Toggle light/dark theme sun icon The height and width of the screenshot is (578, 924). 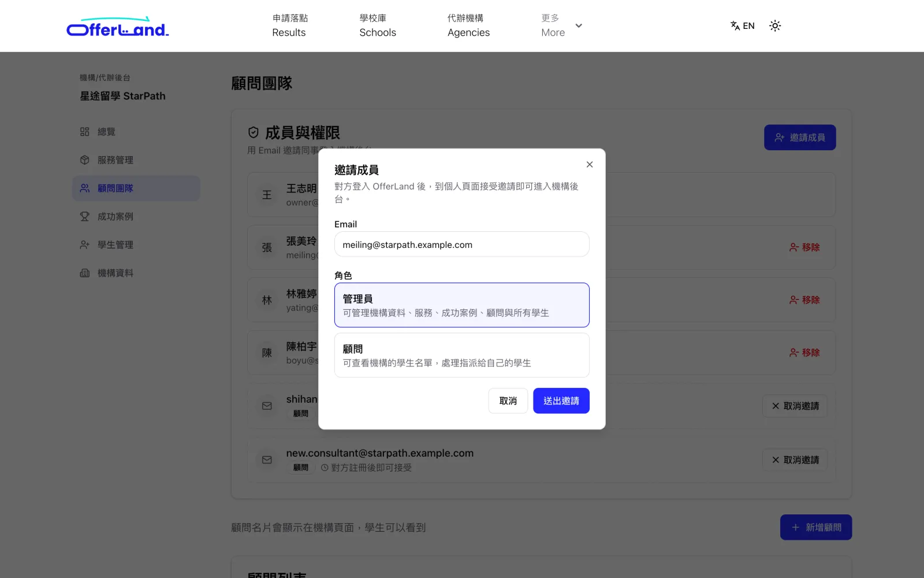pyautogui.click(x=775, y=25)
